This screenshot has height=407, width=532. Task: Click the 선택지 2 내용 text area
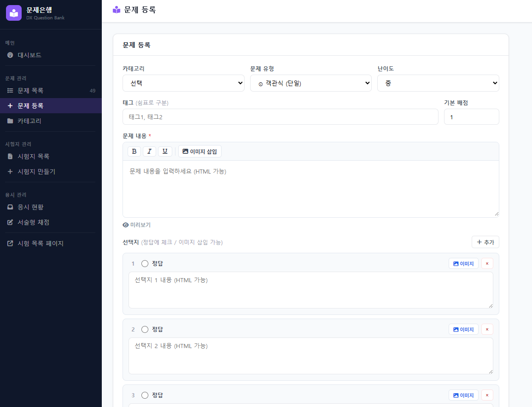(311, 356)
